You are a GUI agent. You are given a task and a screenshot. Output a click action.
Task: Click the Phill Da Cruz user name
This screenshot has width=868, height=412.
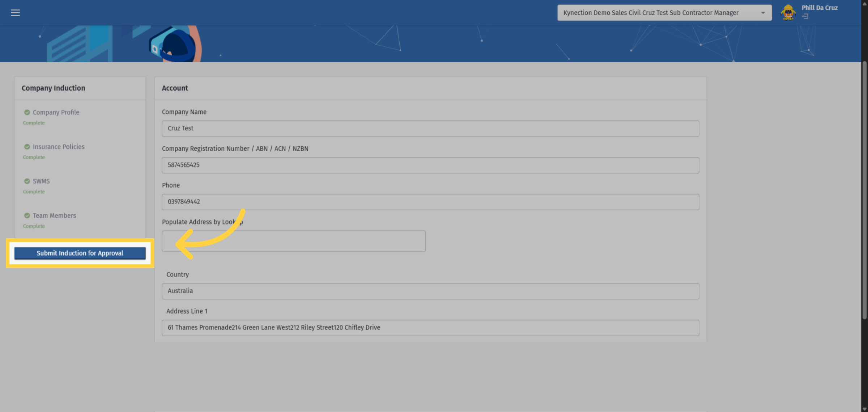[x=819, y=8]
